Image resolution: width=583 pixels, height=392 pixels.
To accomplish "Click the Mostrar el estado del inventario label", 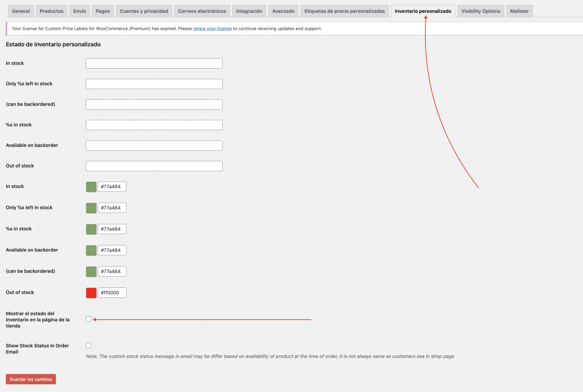I will click(38, 320).
